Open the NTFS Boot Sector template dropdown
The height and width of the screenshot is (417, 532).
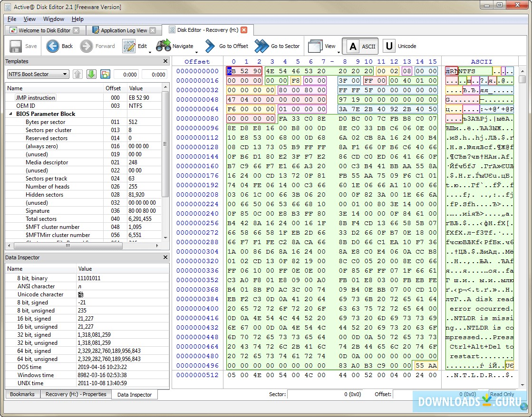pyautogui.click(x=38, y=74)
